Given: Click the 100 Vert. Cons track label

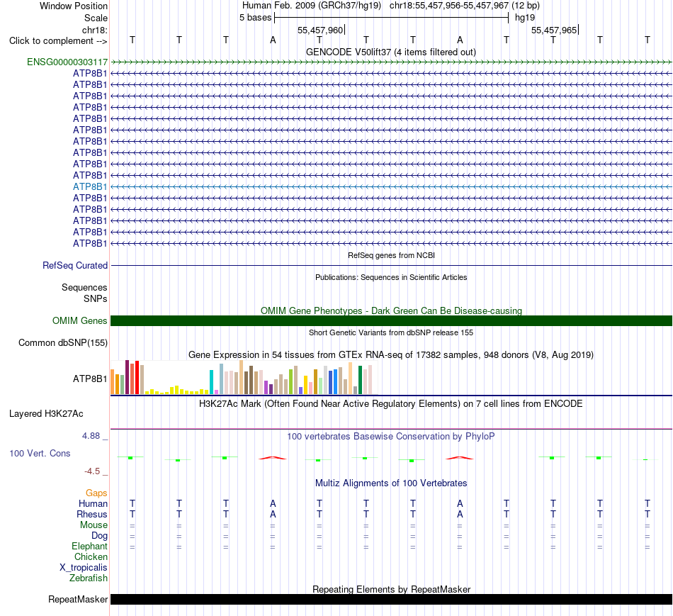Looking at the screenshot, I should 40,453.
